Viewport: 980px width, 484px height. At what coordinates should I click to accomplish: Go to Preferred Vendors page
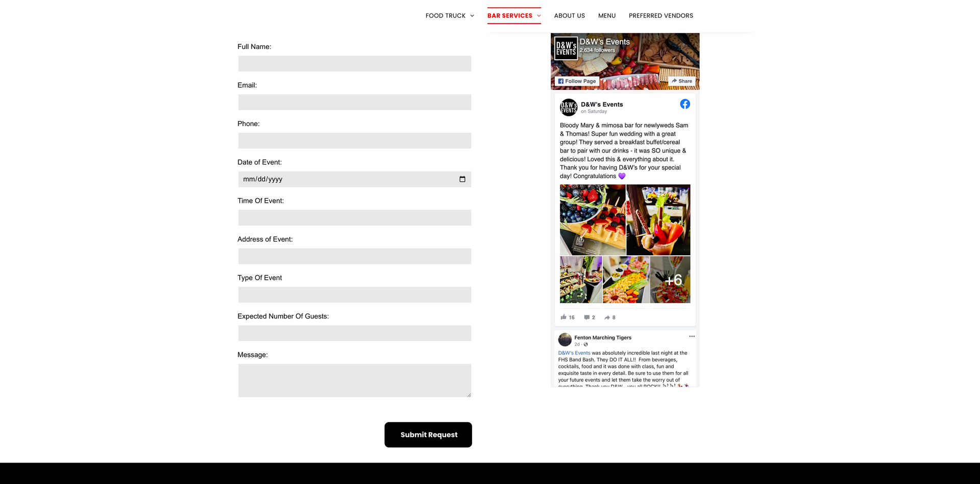tap(661, 16)
